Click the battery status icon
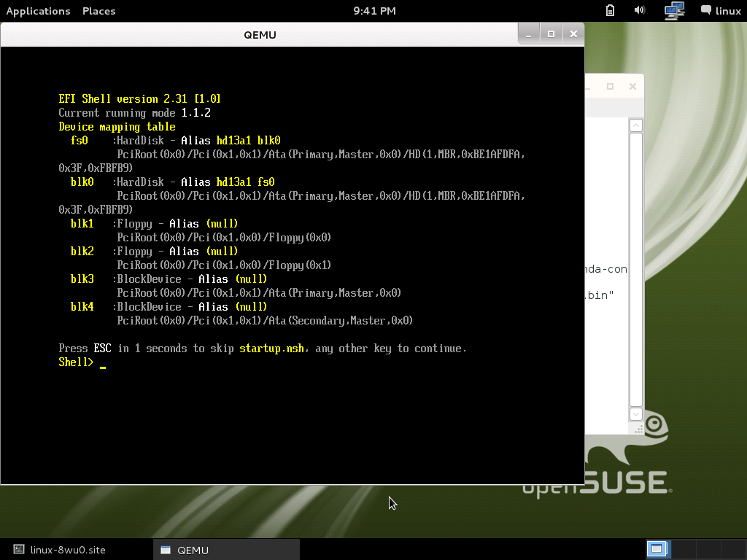The width and height of the screenshot is (747, 560). (x=611, y=10)
